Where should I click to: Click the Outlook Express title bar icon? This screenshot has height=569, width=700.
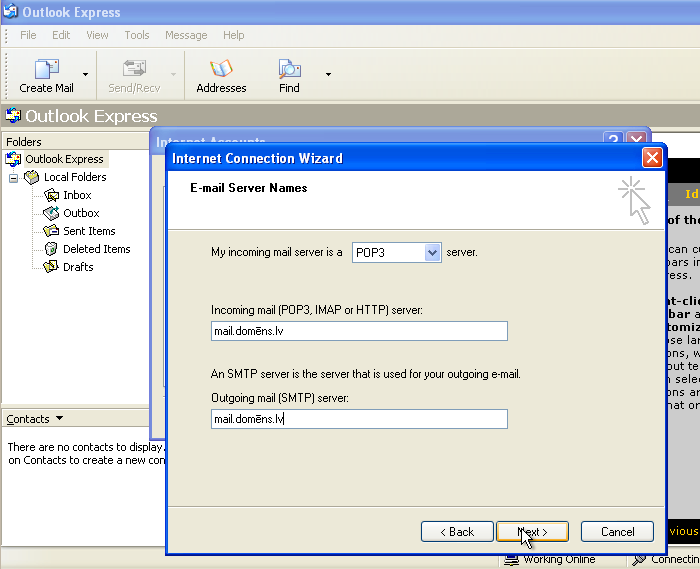tap(10, 11)
